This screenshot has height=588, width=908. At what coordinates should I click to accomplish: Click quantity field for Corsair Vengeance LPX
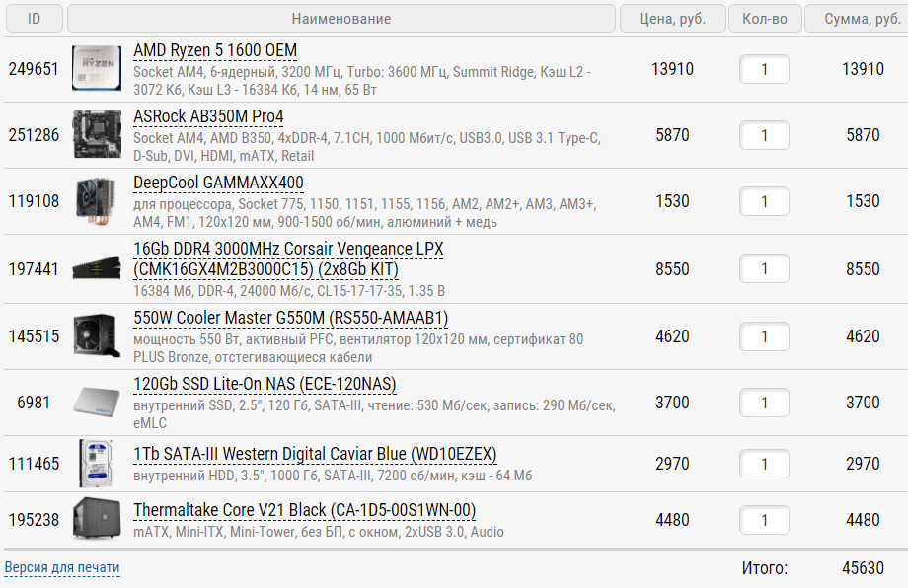pyautogui.click(x=764, y=268)
